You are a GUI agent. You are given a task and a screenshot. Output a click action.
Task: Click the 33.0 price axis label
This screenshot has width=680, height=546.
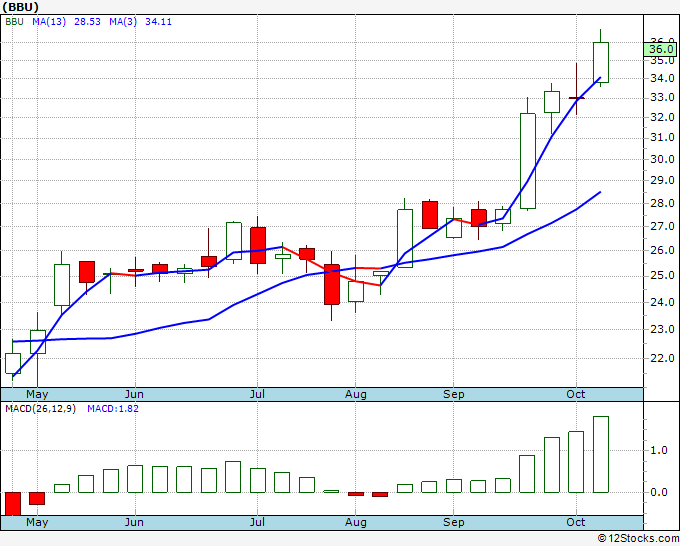[662, 98]
